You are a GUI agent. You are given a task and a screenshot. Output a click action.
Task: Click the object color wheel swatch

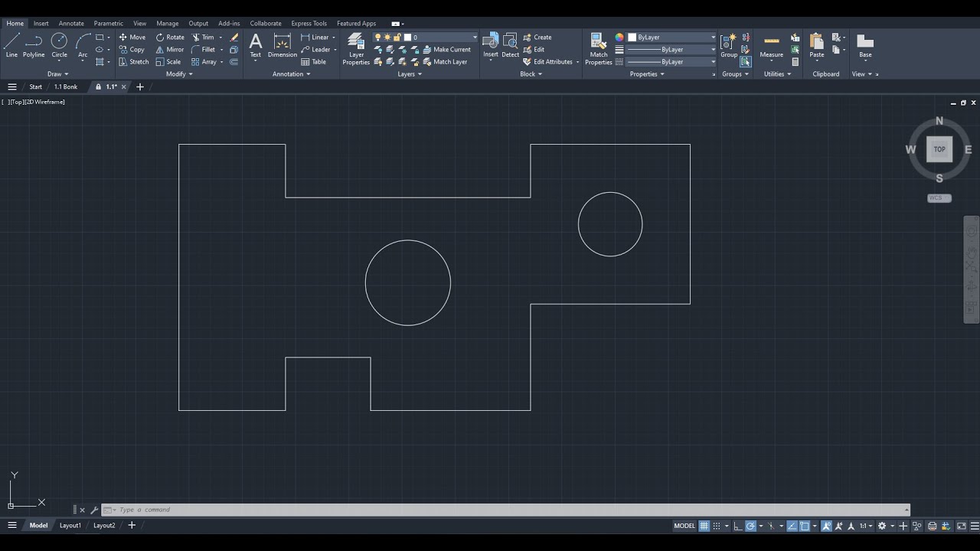point(619,37)
